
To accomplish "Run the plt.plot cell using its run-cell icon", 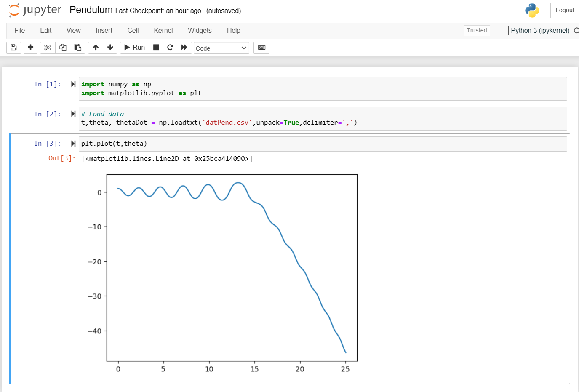I will click(x=73, y=144).
